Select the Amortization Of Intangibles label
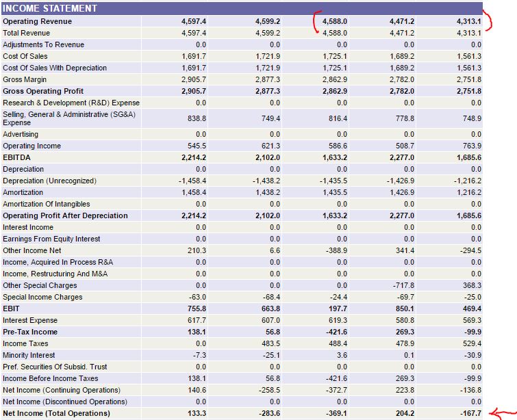517x420 pixels. click(46, 205)
